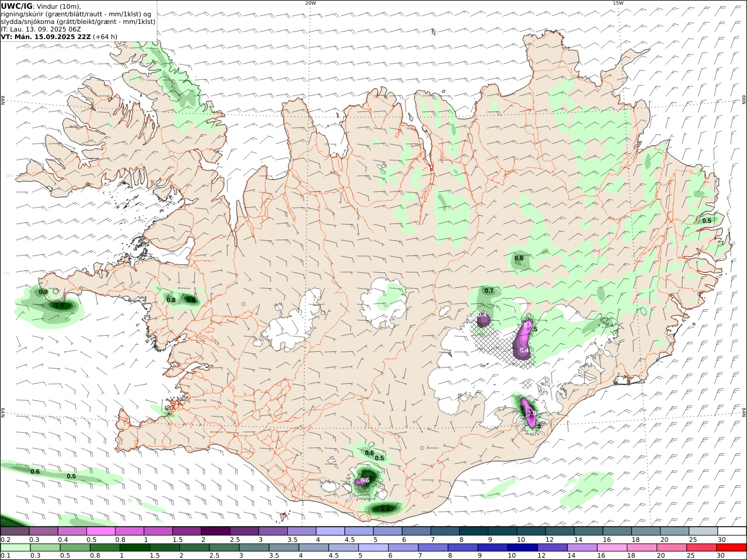Screen dimensions: 747x560
Task: Choose the pink 16 swatch on the lower scale
Action: [611, 548]
